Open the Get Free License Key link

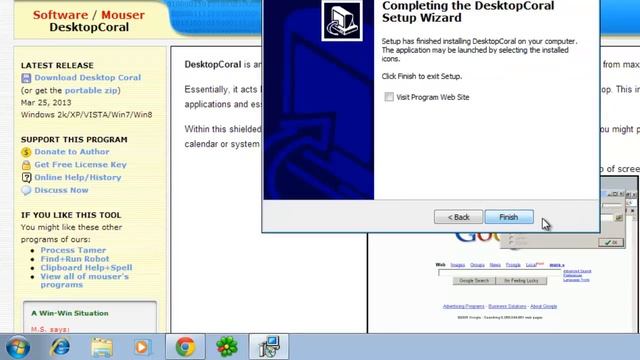pyautogui.click(x=80, y=164)
